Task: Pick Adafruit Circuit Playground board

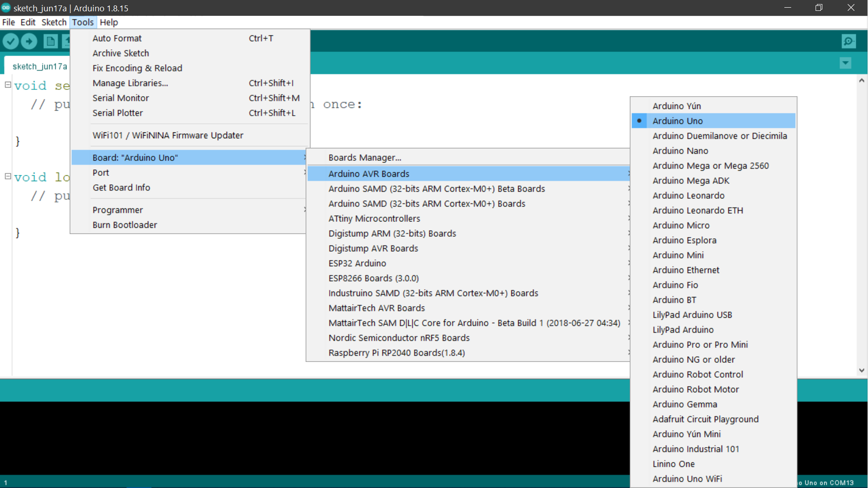Action: pyautogui.click(x=713, y=419)
